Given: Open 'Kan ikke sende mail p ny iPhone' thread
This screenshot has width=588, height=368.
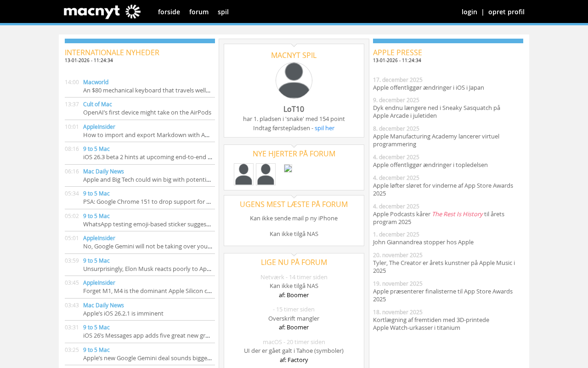Looking at the screenshot, I should [294, 218].
